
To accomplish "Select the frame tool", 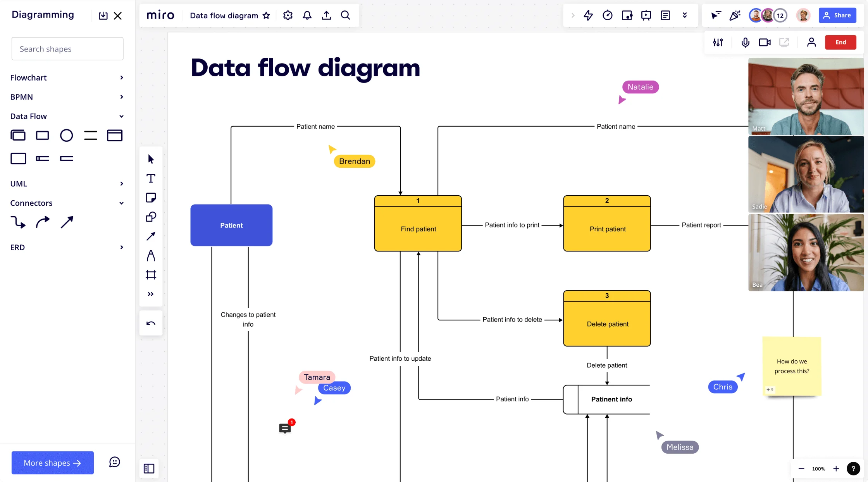I will pyautogui.click(x=150, y=275).
